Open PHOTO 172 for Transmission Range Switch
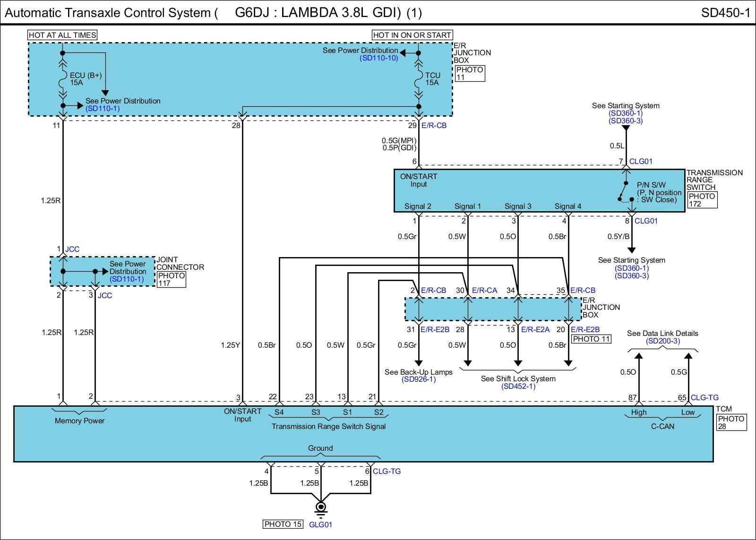The width and height of the screenshot is (756, 540). tap(702, 200)
